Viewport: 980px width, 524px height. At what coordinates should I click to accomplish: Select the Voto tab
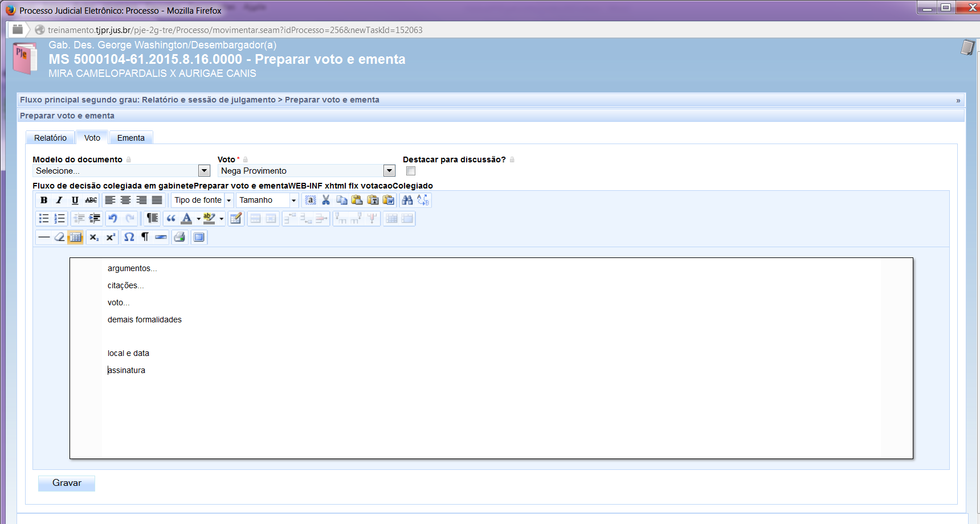point(92,138)
